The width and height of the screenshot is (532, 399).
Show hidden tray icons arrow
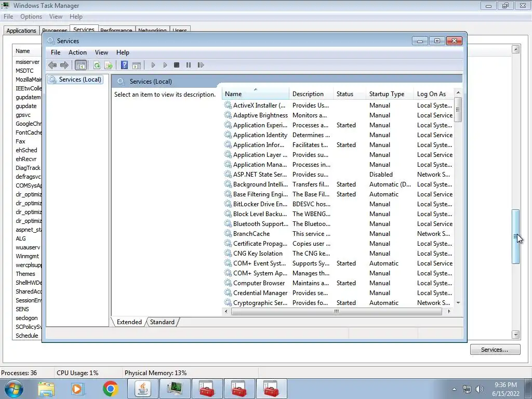click(454, 389)
